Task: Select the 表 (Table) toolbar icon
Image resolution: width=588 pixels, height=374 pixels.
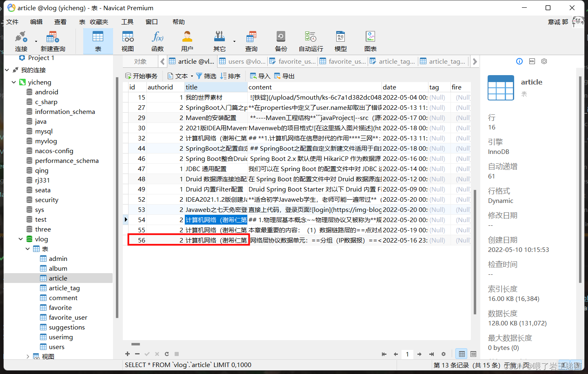Action: pyautogui.click(x=98, y=41)
